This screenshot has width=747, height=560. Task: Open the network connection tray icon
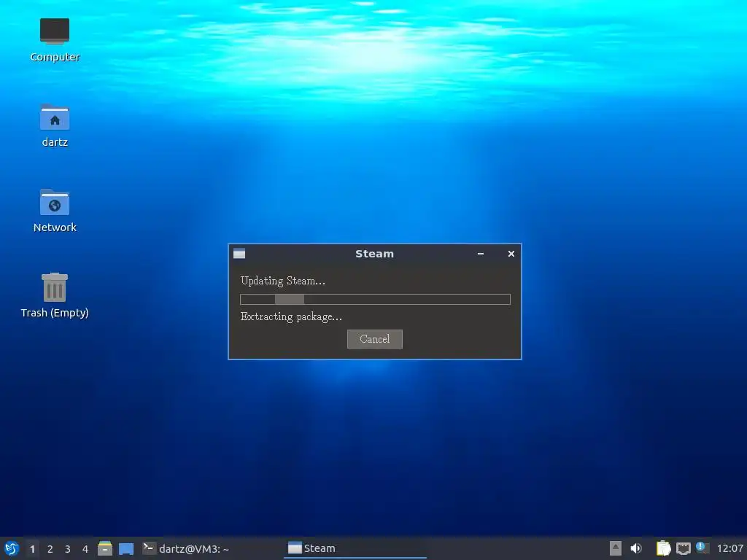(x=683, y=548)
